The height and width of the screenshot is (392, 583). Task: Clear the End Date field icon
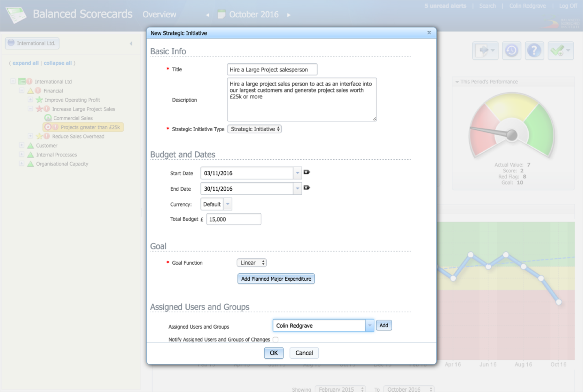pyautogui.click(x=307, y=187)
